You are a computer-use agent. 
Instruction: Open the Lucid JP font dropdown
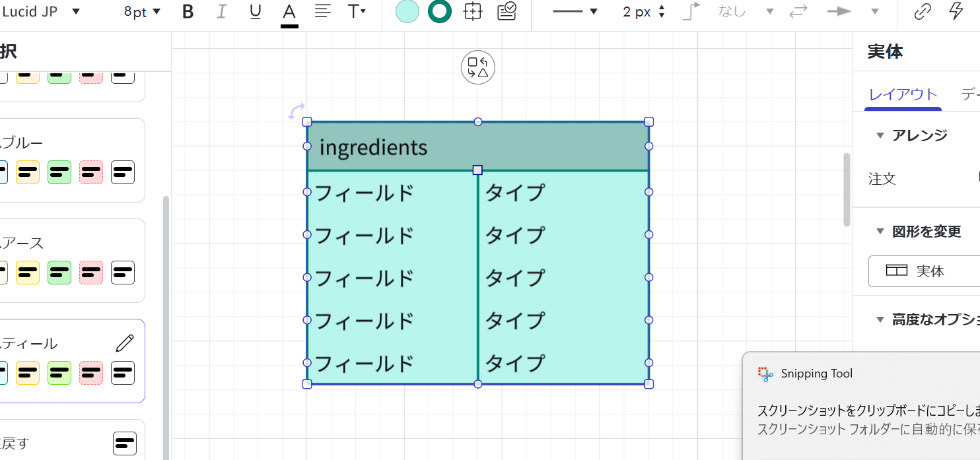click(x=43, y=11)
